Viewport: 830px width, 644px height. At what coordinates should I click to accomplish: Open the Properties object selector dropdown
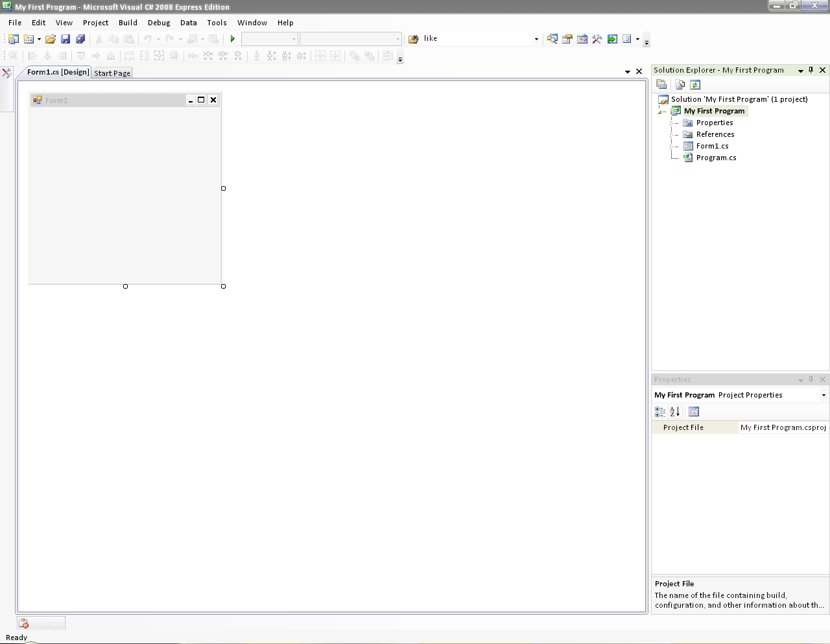(824, 395)
